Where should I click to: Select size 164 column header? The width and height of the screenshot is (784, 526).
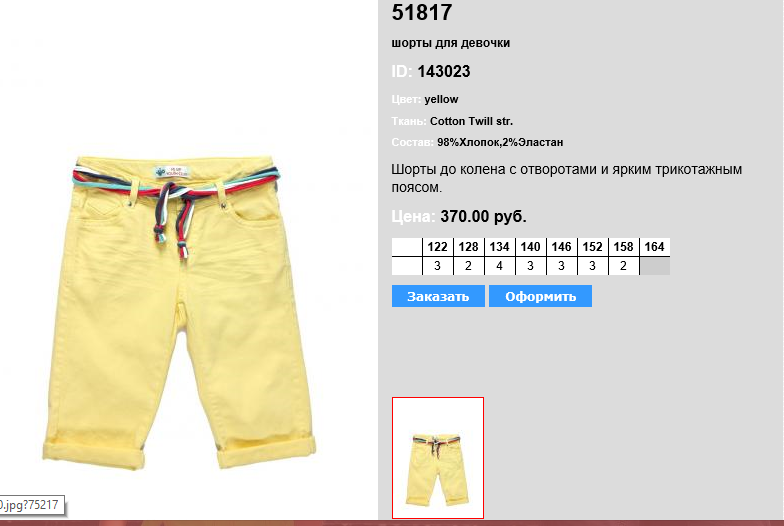[654, 247]
